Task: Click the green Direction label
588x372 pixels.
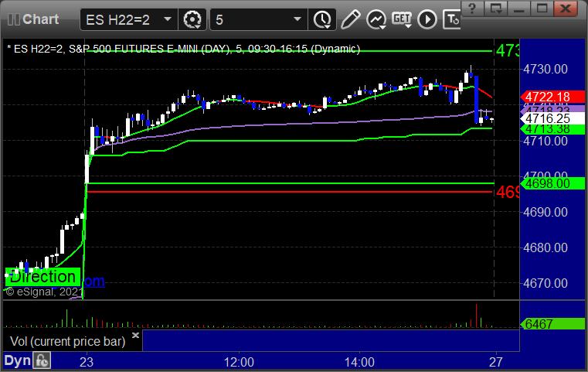Action: (42, 277)
